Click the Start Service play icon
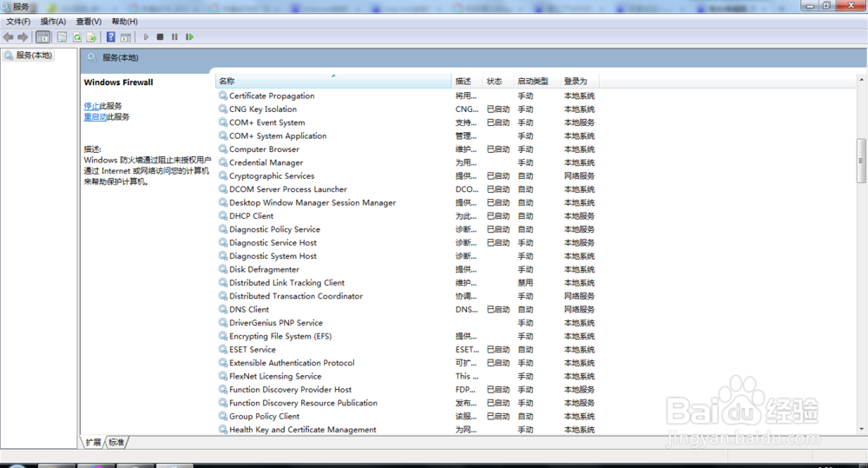 tap(146, 37)
